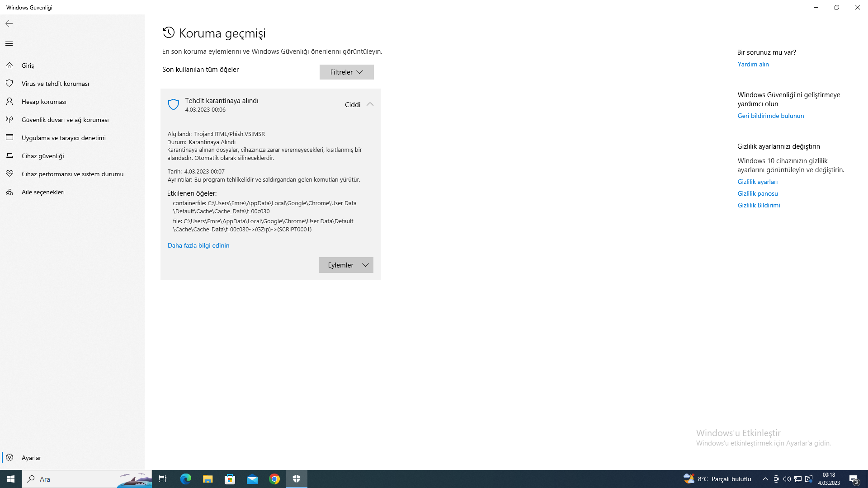868x488 pixels.
Task: Expand the Eylemler dropdown
Action: pyautogui.click(x=346, y=265)
